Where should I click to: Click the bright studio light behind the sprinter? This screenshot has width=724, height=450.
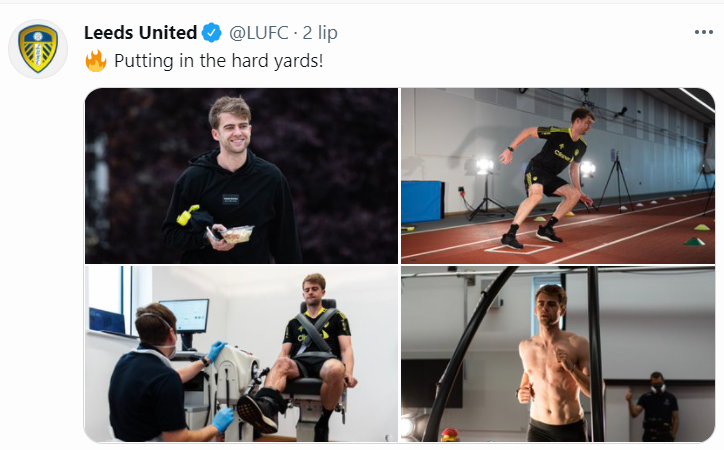coord(485,166)
